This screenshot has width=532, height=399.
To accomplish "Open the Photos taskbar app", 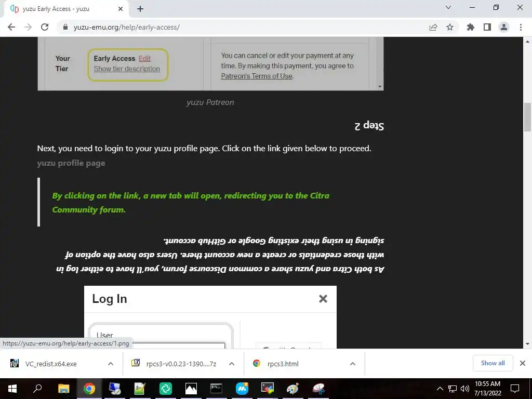I will pos(191,389).
